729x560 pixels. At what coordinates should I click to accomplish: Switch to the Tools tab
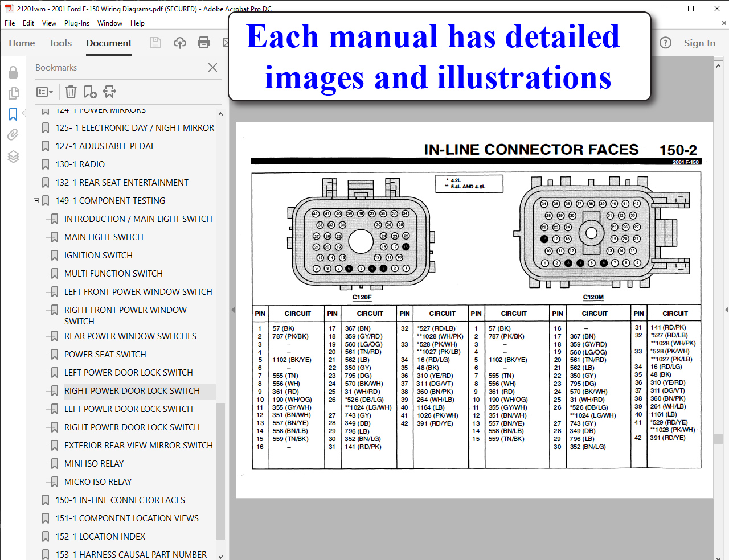(60, 43)
